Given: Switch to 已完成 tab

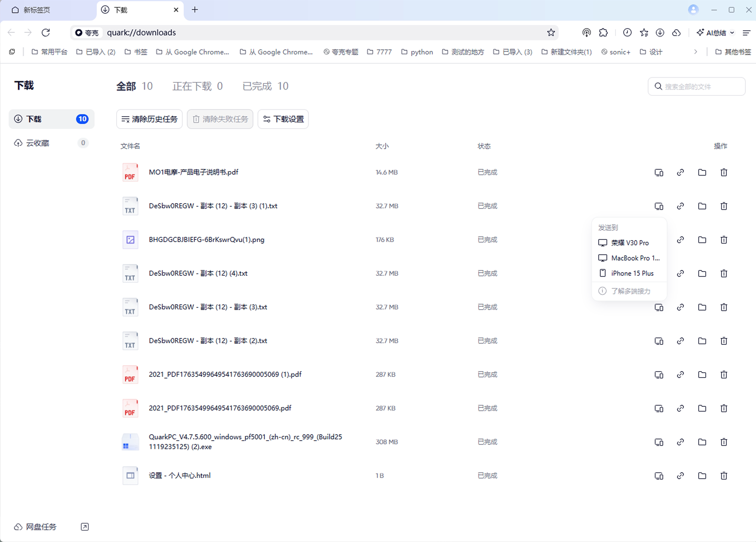Looking at the screenshot, I should tap(265, 86).
